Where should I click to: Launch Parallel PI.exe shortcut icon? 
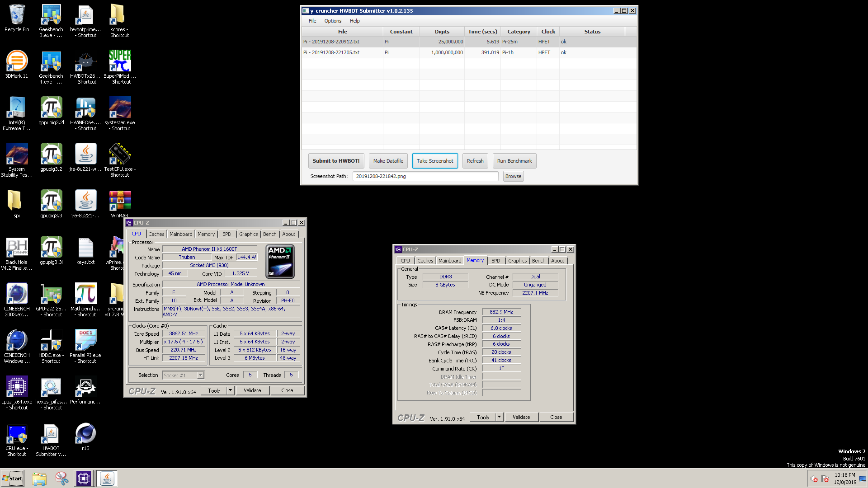pyautogui.click(x=85, y=347)
